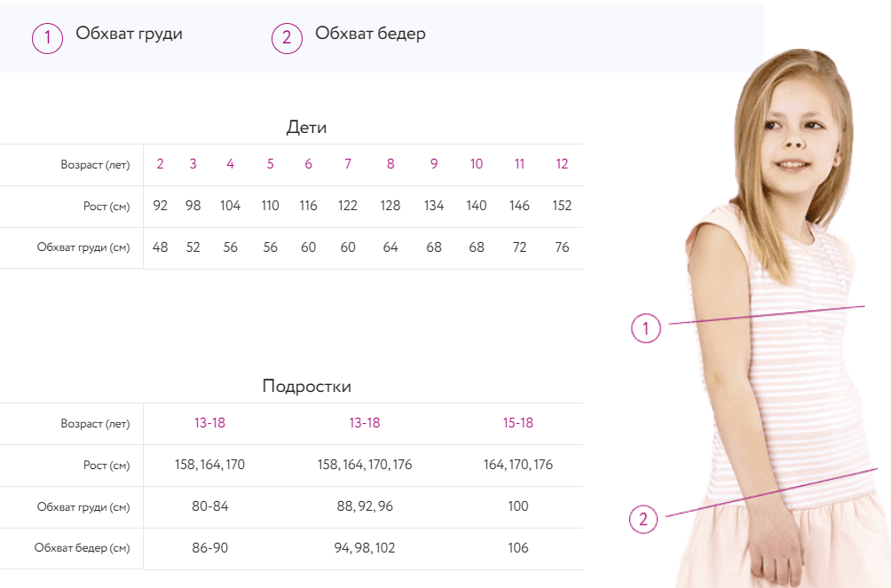Click chest value 72
The width and height of the screenshot is (891, 588).
(x=519, y=247)
